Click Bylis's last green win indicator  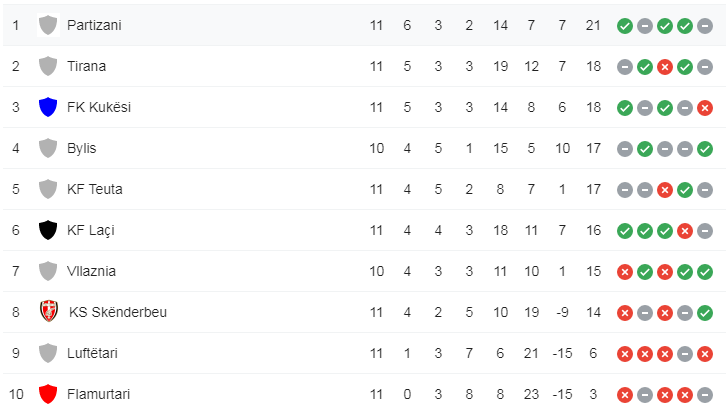pyautogui.click(x=704, y=148)
